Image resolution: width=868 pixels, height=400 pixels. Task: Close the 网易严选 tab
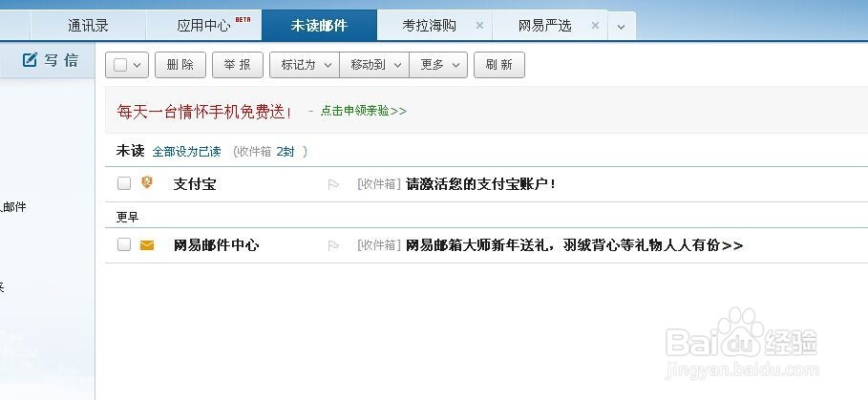click(x=595, y=26)
